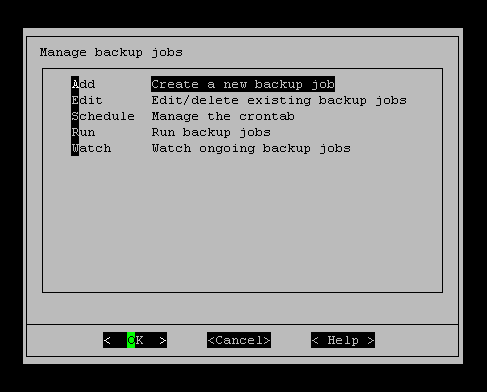Click 'Create a new backup job' description

[243, 84]
